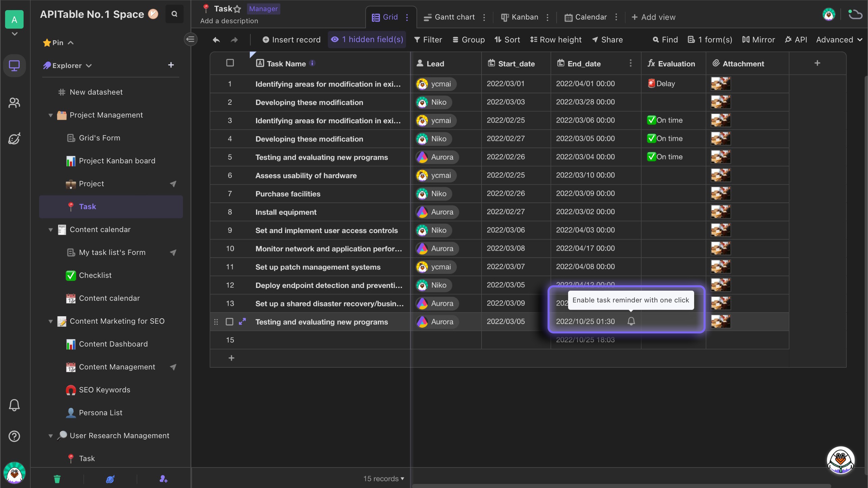Open the Kanban view options dots

pos(548,17)
